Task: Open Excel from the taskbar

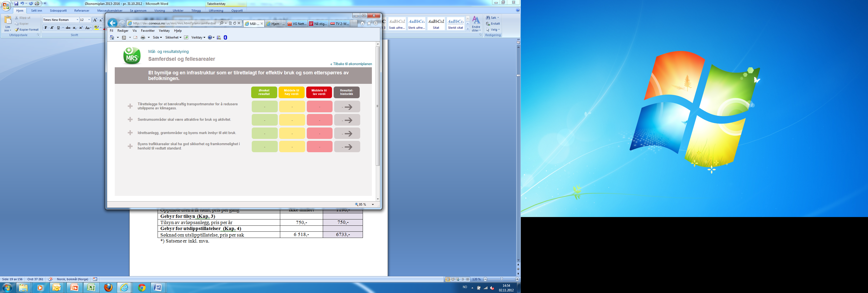Action: tap(91, 288)
